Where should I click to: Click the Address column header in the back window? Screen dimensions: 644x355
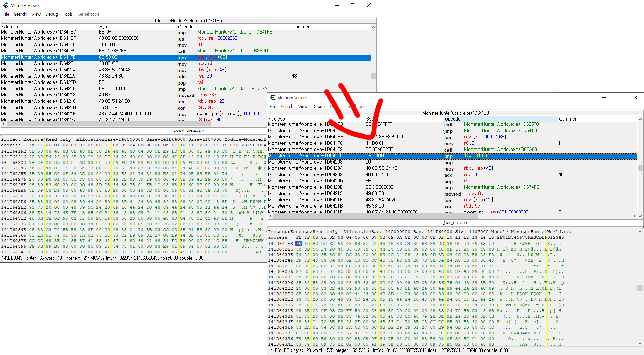50,27
